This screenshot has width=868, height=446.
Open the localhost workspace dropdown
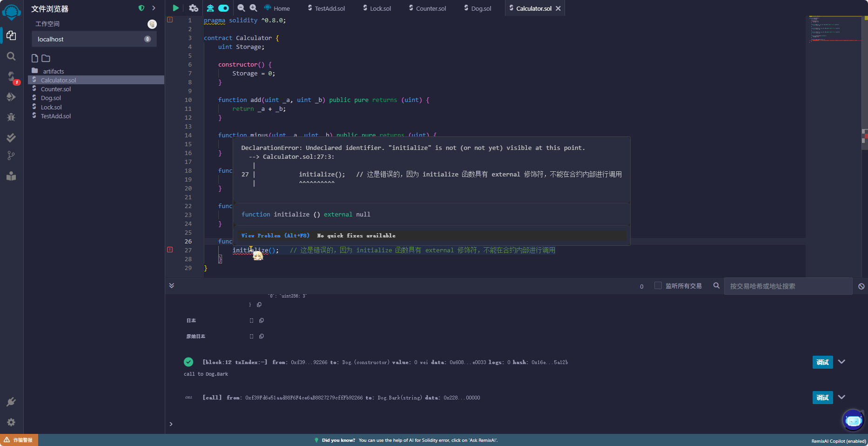pos(94,39)
